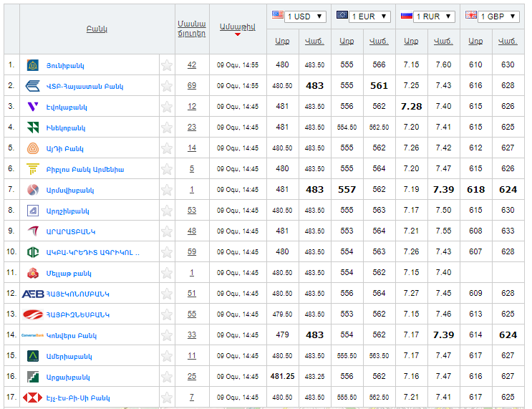Open branch count 33 link in row 14
Screen dimensions: 532x409
point(192,335)
